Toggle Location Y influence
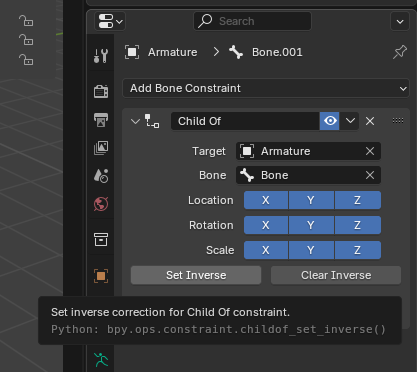 pyautogui.click(x=311, y=200)
